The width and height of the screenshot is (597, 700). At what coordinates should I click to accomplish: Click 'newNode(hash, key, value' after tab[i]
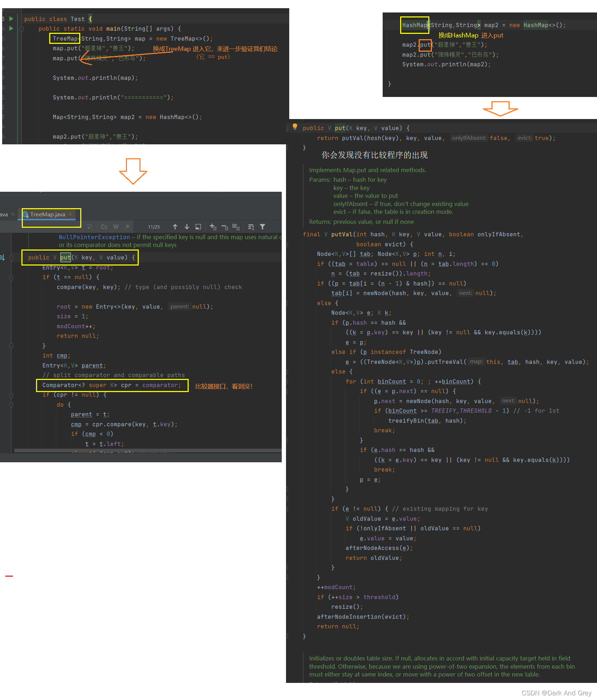point(406,293)
